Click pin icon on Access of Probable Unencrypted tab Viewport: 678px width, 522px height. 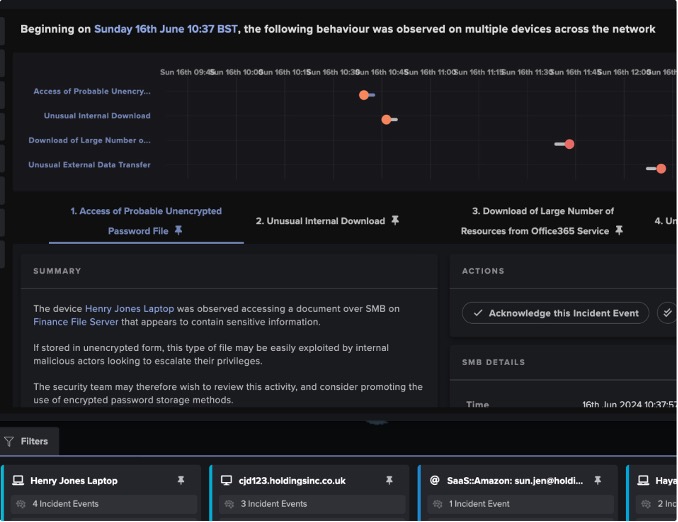(179, 231)
